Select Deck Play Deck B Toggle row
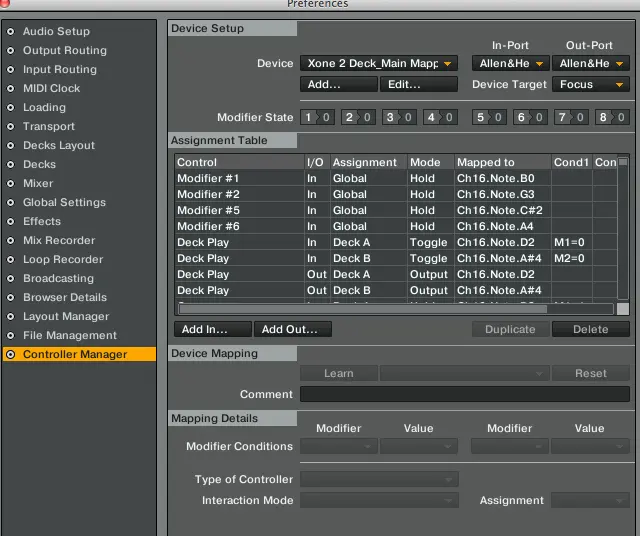Viewport: 640px width, 536px height. [x=395, y=258]
